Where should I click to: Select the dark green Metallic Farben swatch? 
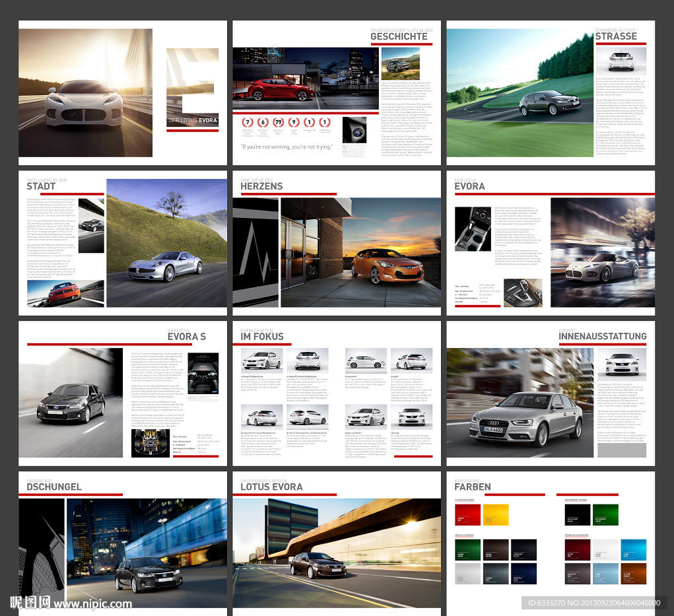467,549
